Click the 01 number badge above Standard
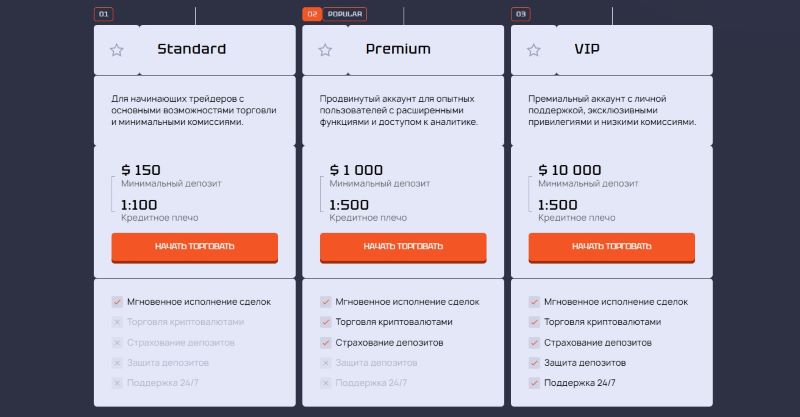The width and height of the screenshot is (800, 417). 104,14
